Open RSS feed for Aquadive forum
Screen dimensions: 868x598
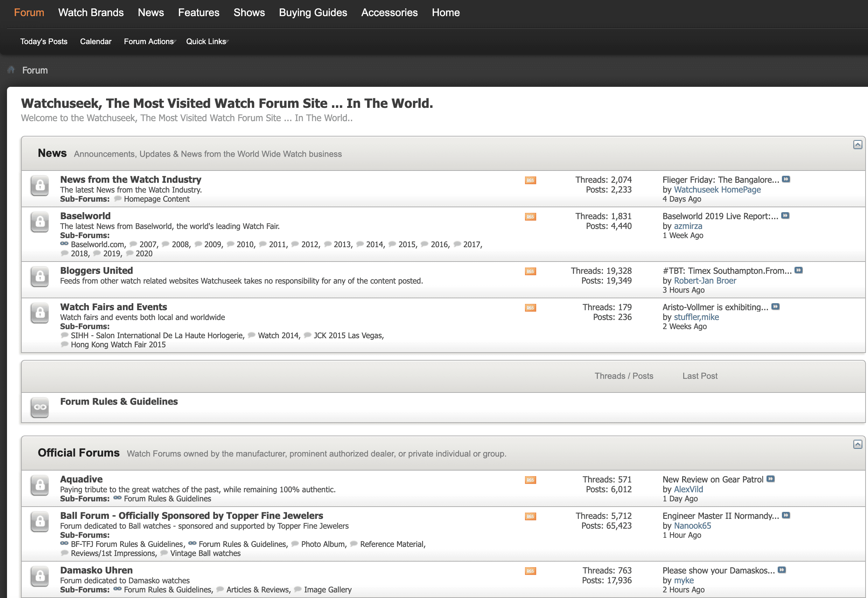tap(530, 480)
